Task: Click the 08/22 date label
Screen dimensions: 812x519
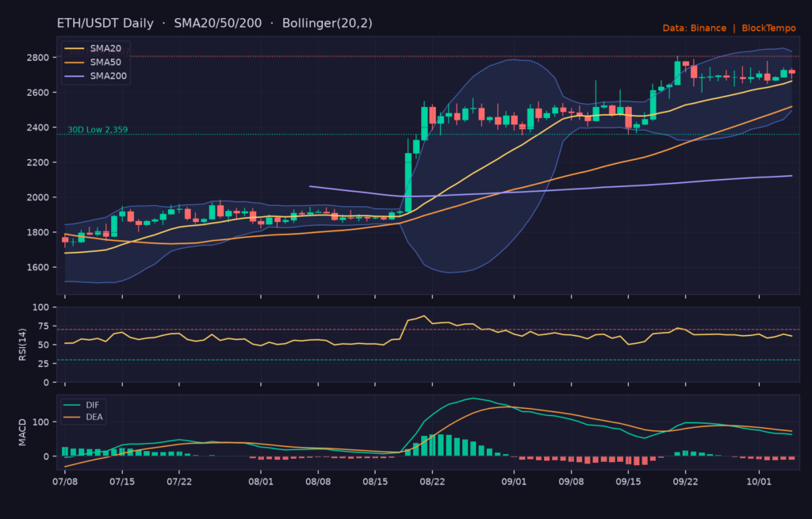Action: point(432,482)
